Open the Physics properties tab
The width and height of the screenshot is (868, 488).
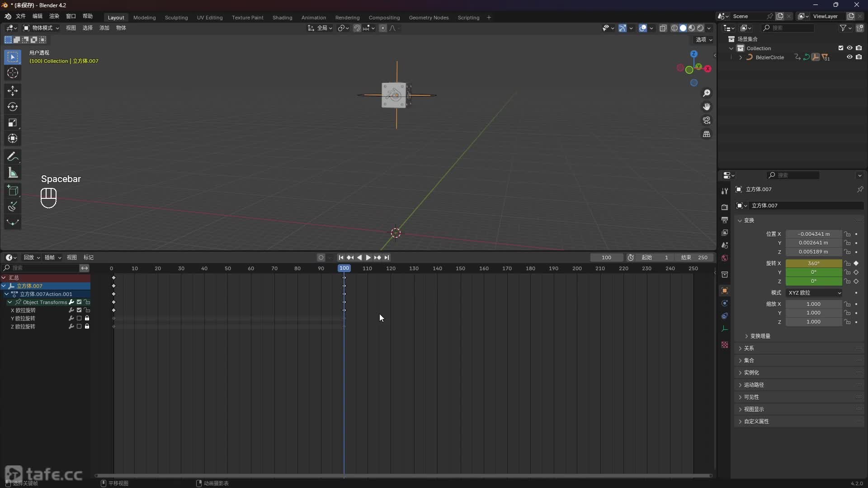pos(725,303)
